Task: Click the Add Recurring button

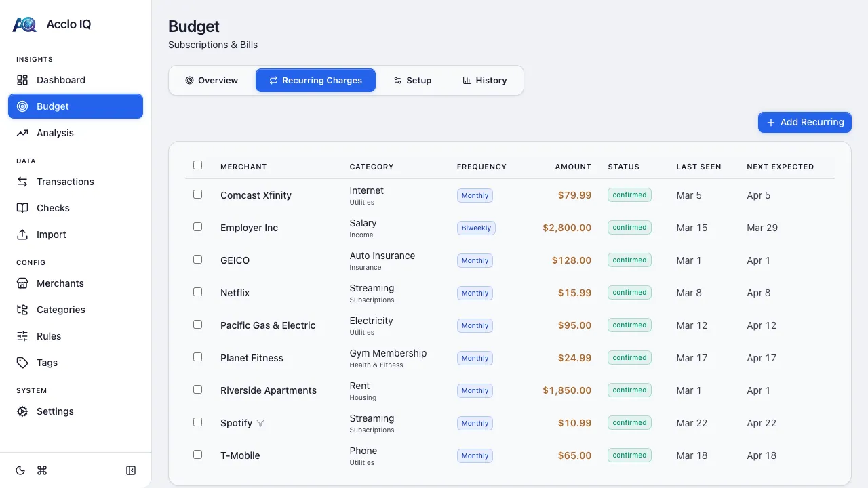Action: (x=805, y=123)
